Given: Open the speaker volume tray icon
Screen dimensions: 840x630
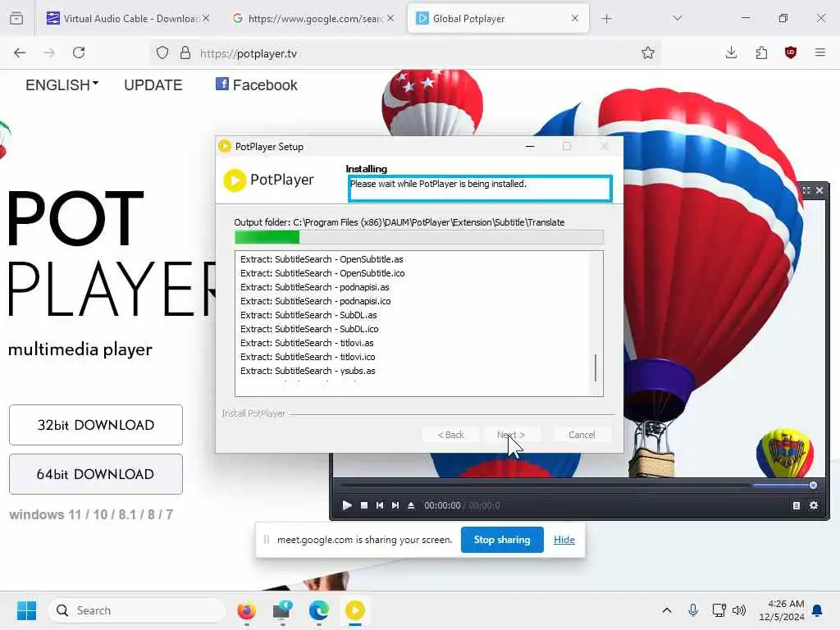Looking at the screenshot, I should click(739, 610).
